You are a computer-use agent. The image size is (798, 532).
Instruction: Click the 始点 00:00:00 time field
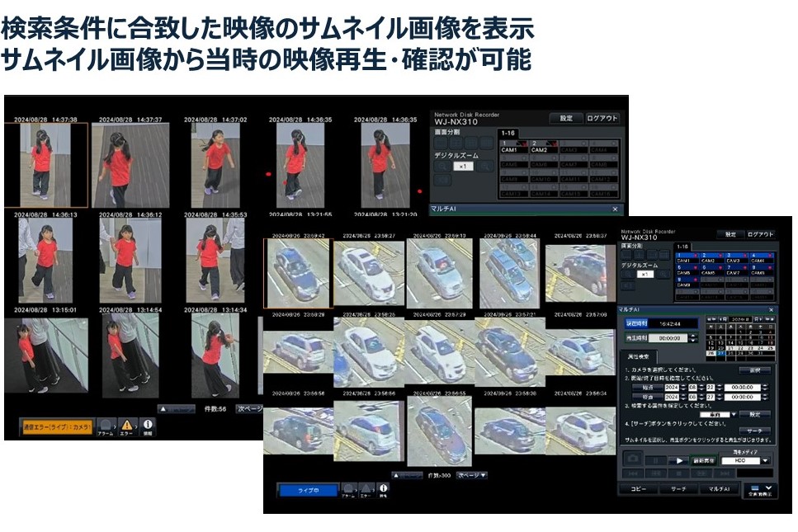(x=742, y=388)
